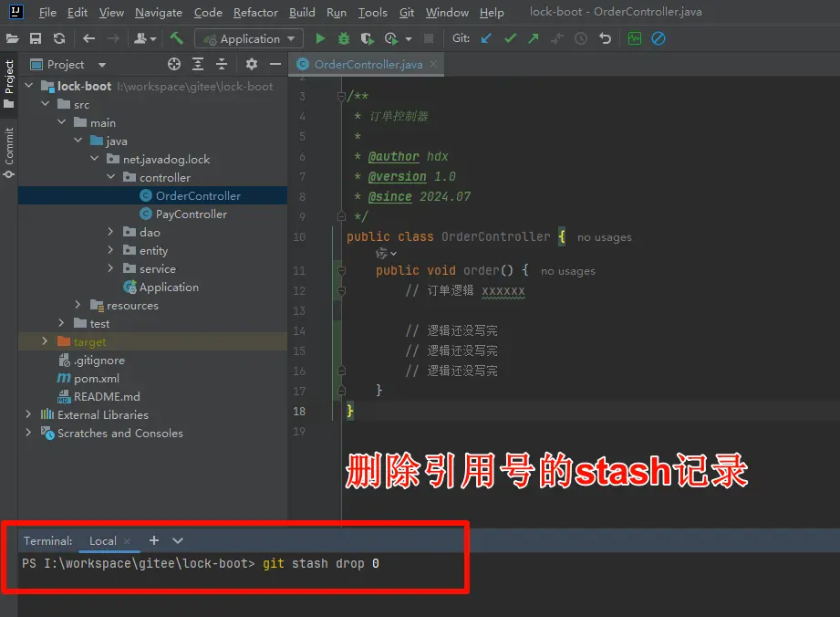
Task: Collapse the src folder node
Action: 46,104
